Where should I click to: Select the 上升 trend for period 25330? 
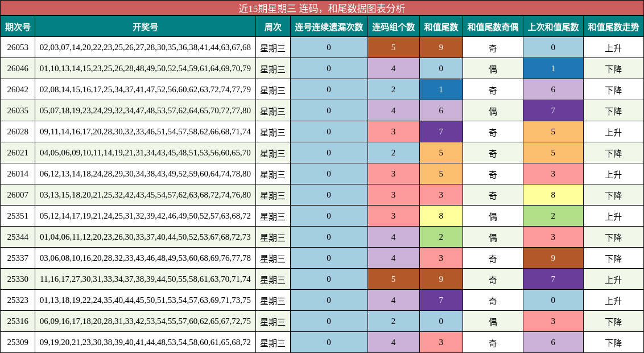pos(613,279)
